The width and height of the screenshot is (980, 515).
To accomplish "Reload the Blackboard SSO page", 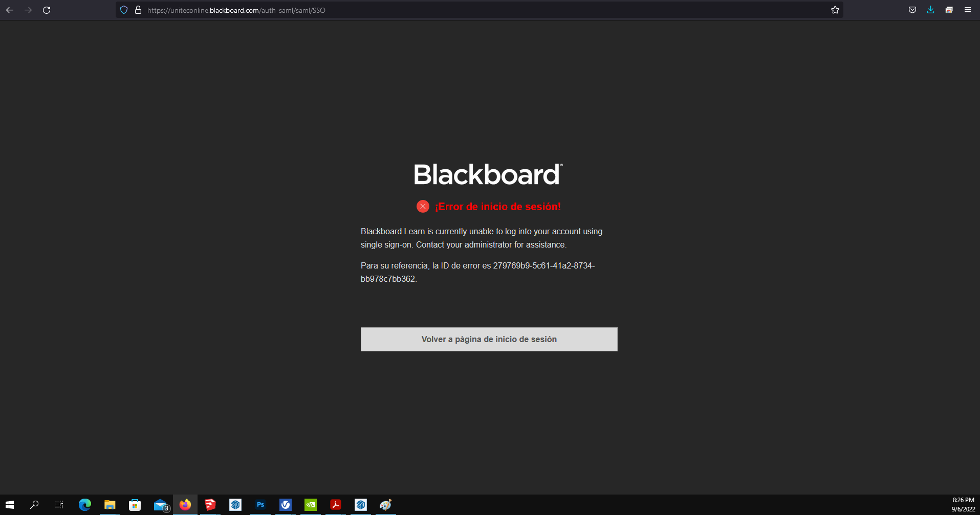I will coord(47,10).
